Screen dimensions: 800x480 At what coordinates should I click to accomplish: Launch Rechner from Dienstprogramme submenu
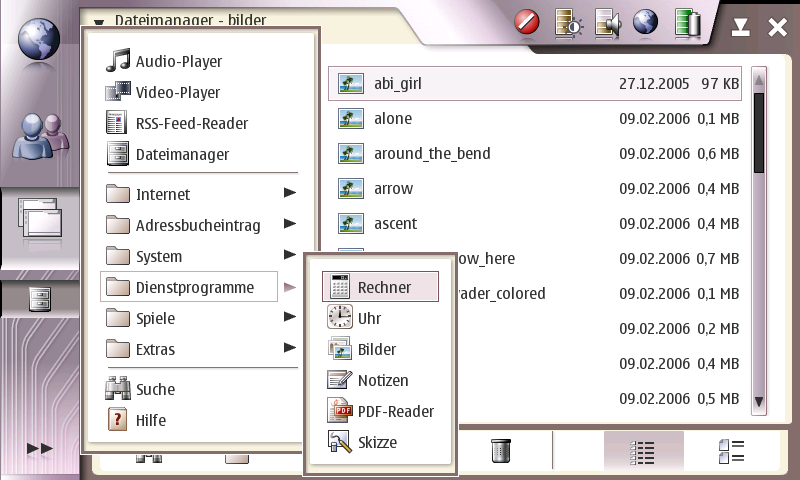point(381,287)
